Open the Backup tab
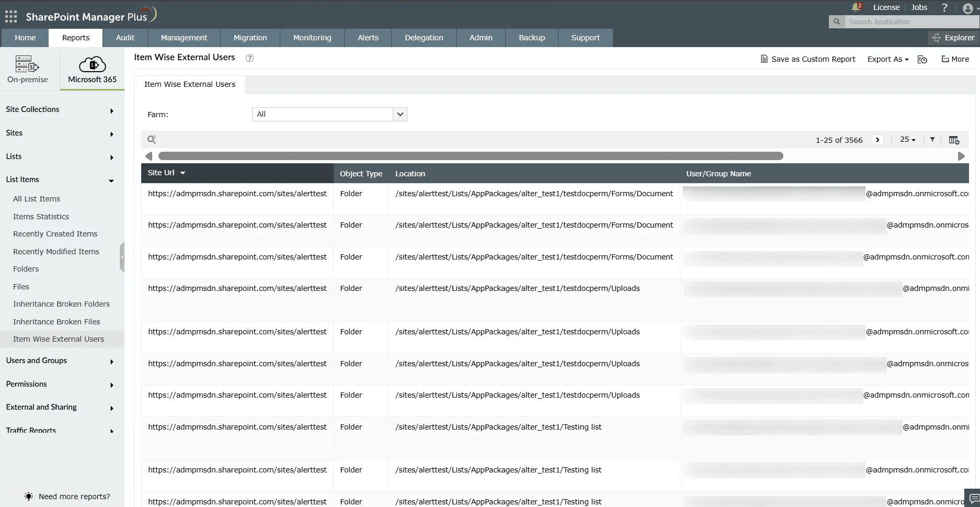The height and width of the screenshot is (507, 980). pyautogui.click(x=532, y=38)
